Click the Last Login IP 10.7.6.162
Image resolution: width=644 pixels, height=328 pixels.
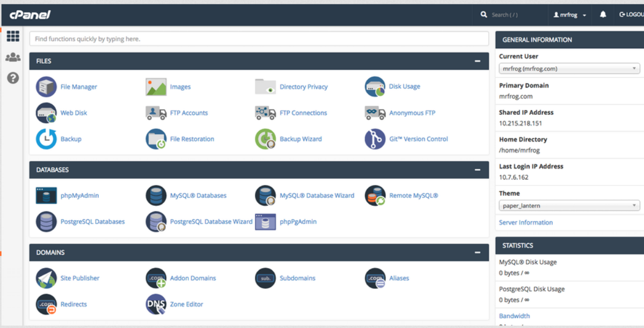(x=514, y=177)
